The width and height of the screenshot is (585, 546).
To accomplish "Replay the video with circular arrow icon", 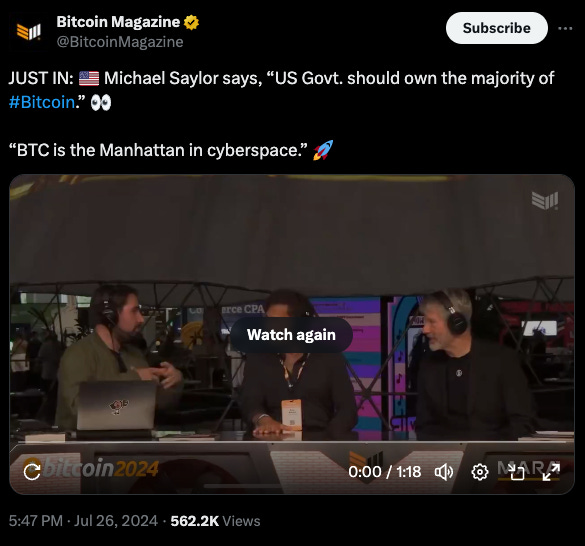I will pyautogui.click(x=32, y=471).
